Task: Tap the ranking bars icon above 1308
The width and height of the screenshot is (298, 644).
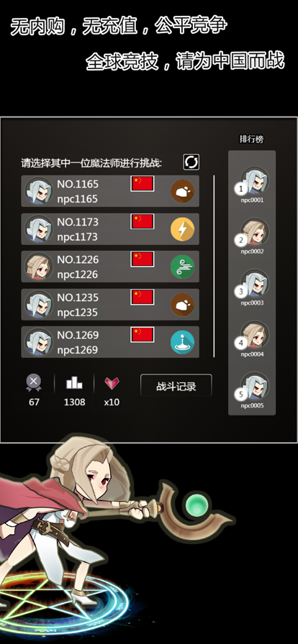Action: point(74,384)
